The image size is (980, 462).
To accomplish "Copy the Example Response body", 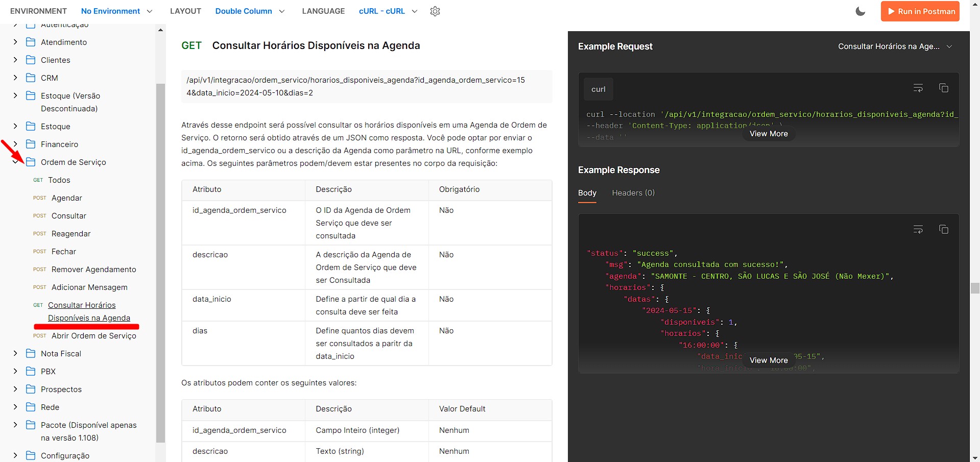I will pyautogui.click(x=944, y=230).
